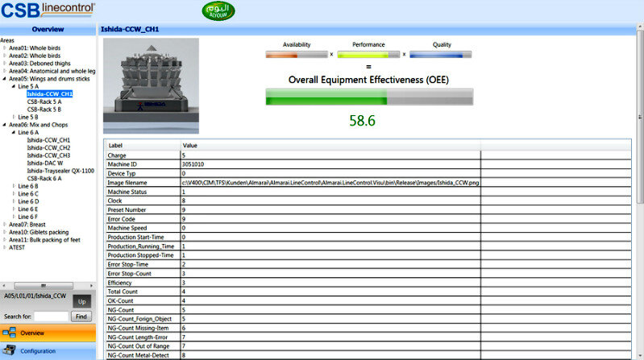Click the green Alyoum logo
Screen dimensions: 644x360
point(218,11)
